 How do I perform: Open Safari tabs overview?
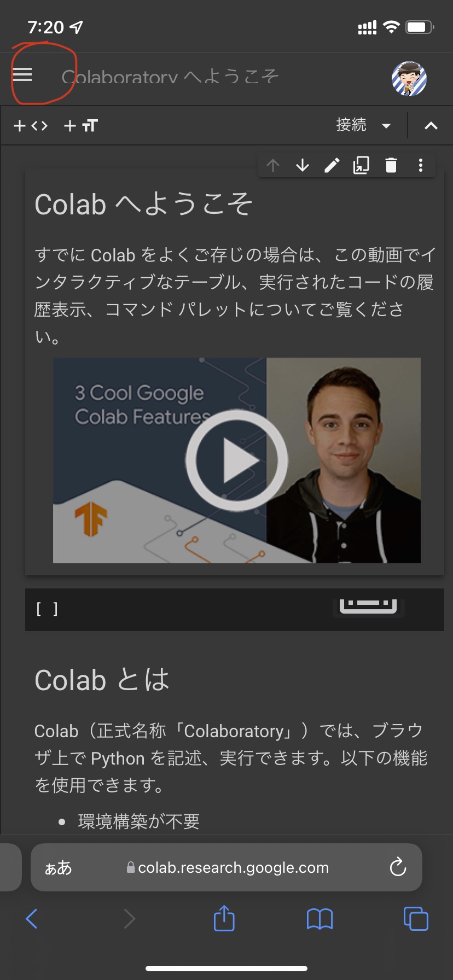(416, 919)
